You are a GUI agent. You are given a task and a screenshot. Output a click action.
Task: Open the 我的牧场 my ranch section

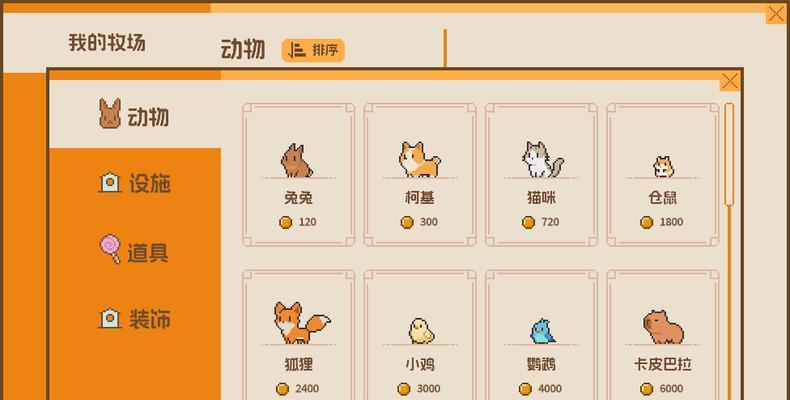pos(107,42)
